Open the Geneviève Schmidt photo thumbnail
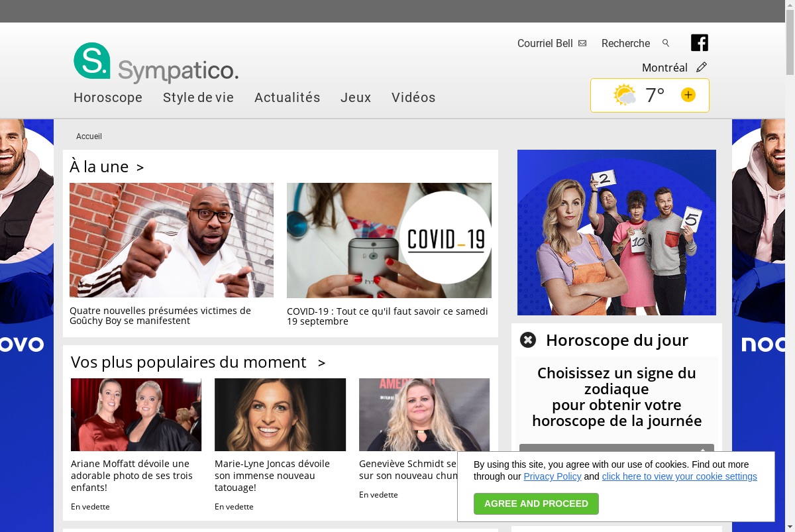Screen dimensions: 795x532 (424, 415)
